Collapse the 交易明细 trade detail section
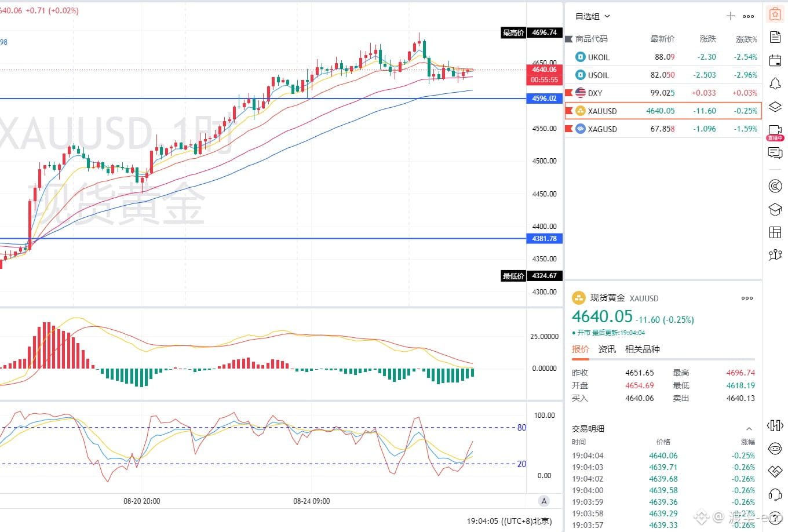The height and width of the screenshot is (532, 788). (x=749, y=429)
